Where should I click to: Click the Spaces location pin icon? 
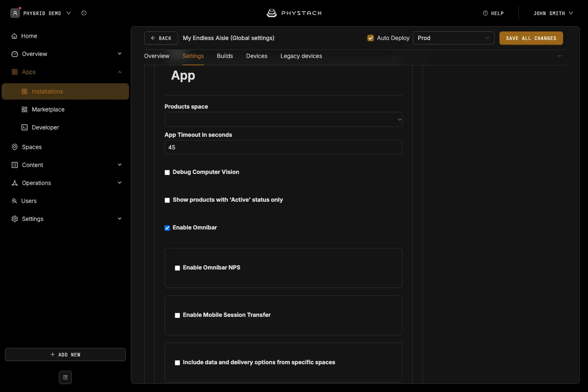(15, 147)
